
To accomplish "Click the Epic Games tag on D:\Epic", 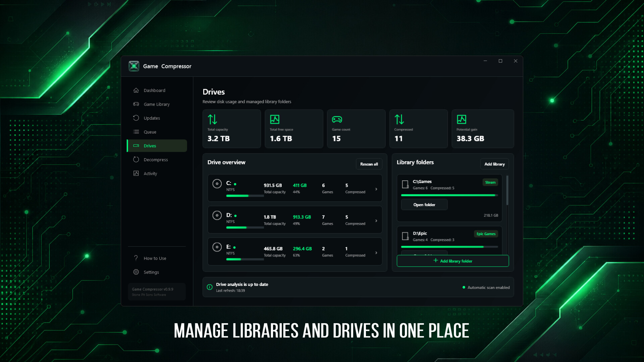I will [486, 234].
